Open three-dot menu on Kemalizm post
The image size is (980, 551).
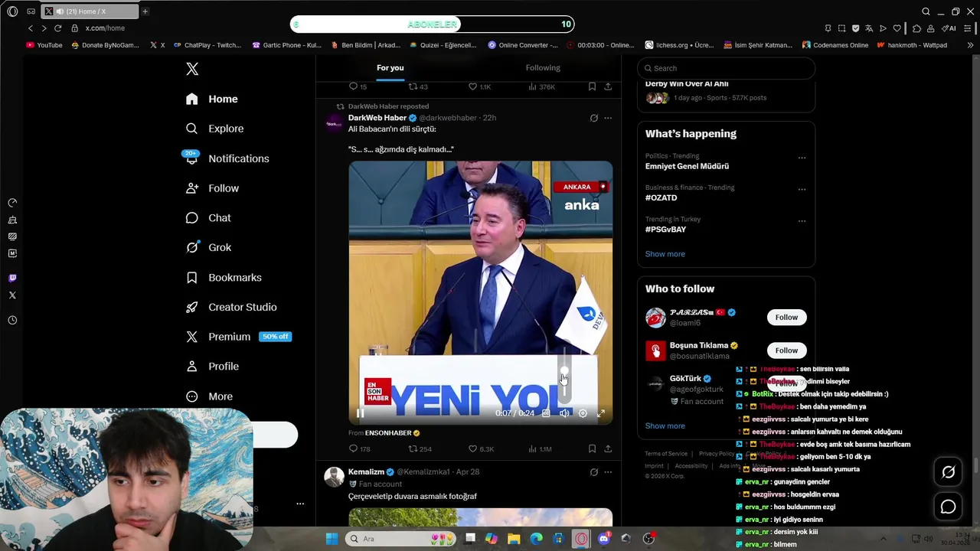[608, 472]
